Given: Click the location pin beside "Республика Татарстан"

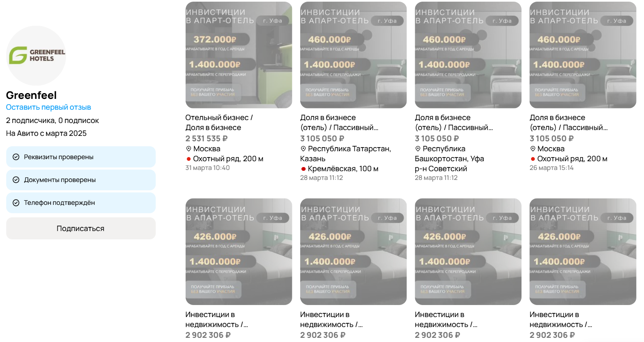Looking at the screenshot, I should (x=303, y=149).
